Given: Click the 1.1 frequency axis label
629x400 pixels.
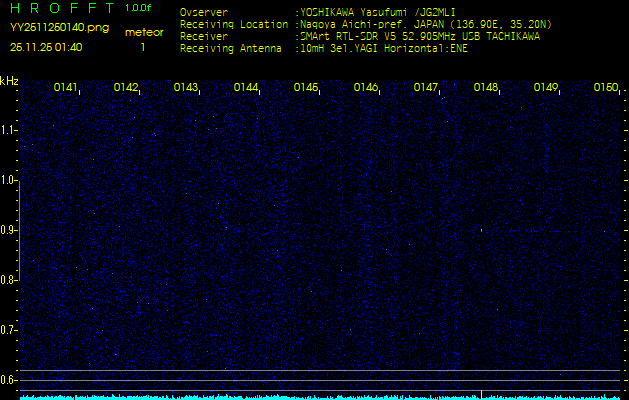Looking at the screenshot, I should click(8, 130).
